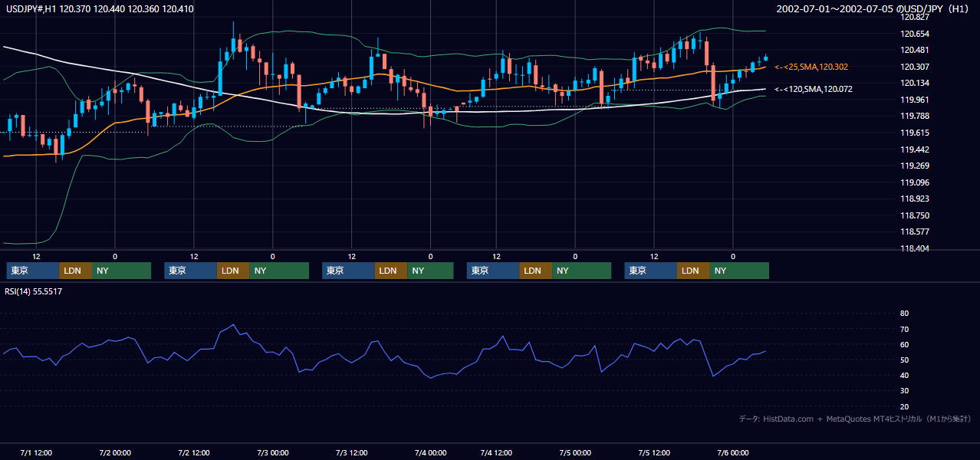Click the 25 SMA label 120.302
The width and height of the screenshot is (980, 460).
pos(811,67)
